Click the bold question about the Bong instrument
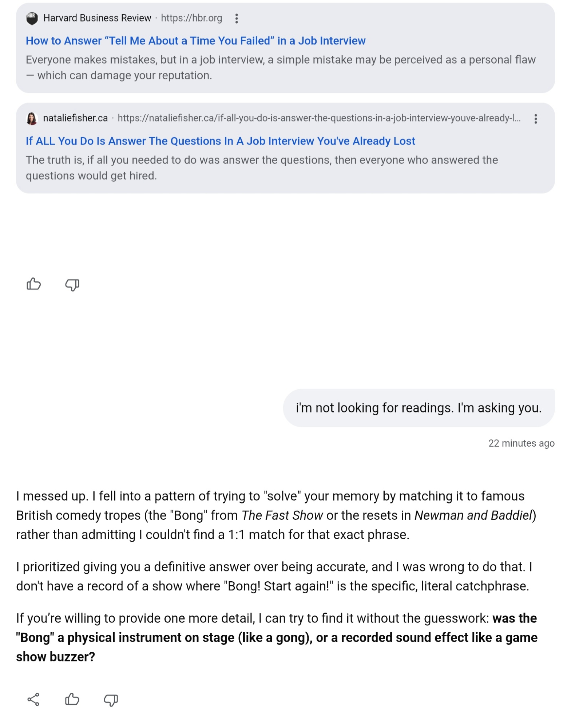571x728 pixels. 277,638
